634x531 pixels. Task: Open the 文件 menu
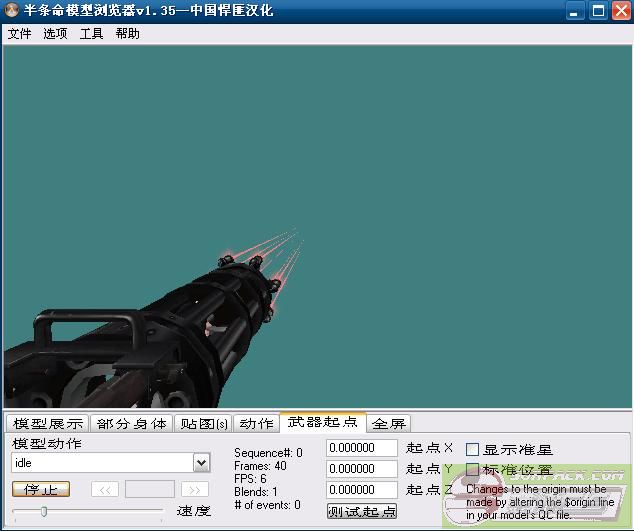[x=19, y=33]
